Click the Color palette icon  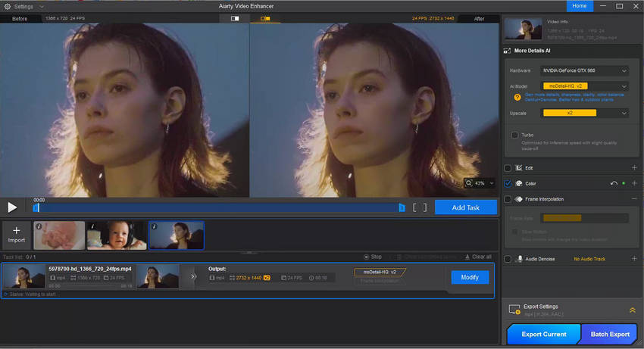pyautogui.click(x=519, y=183)
